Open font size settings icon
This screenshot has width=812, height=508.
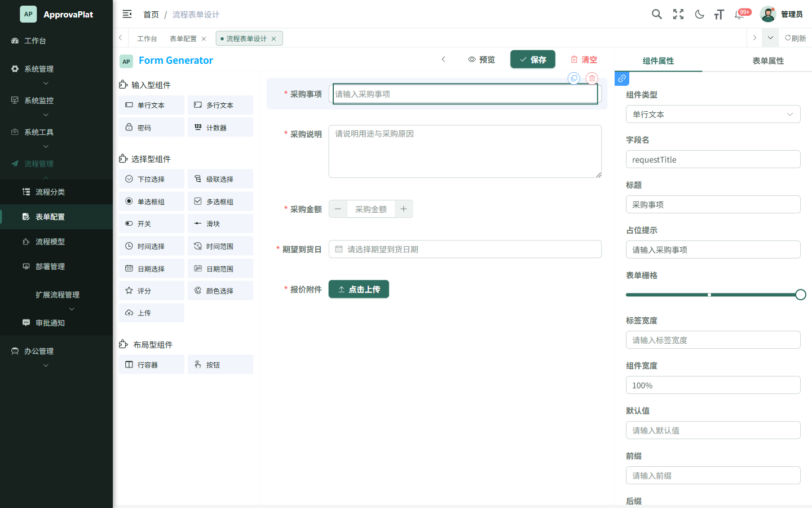pos(719,14)
